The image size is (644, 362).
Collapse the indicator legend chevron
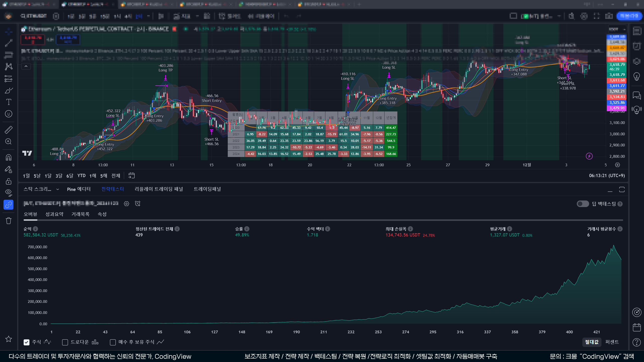26,66
